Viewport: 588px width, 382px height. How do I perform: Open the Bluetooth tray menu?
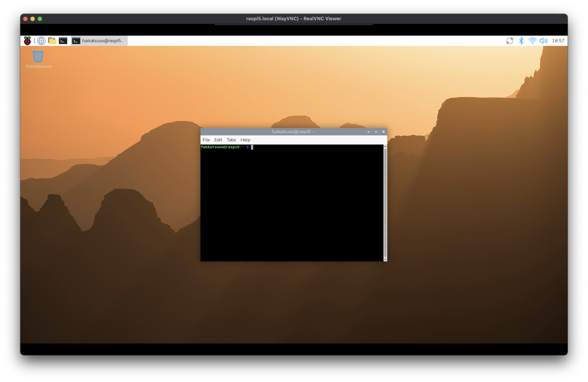521,41
